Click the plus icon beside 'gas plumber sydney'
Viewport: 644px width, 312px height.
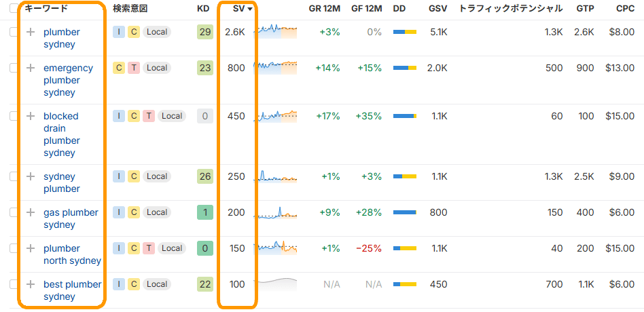(x=30, y=212)
